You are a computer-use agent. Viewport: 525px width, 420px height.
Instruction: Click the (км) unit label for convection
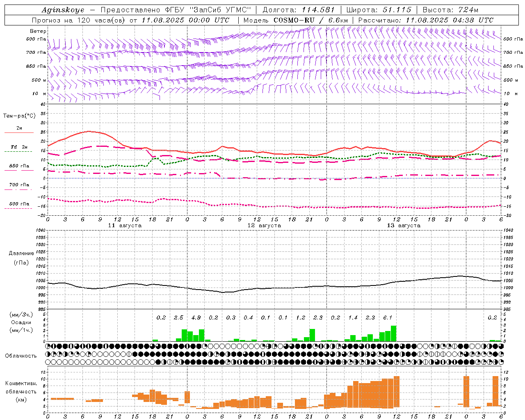(21, 399)
